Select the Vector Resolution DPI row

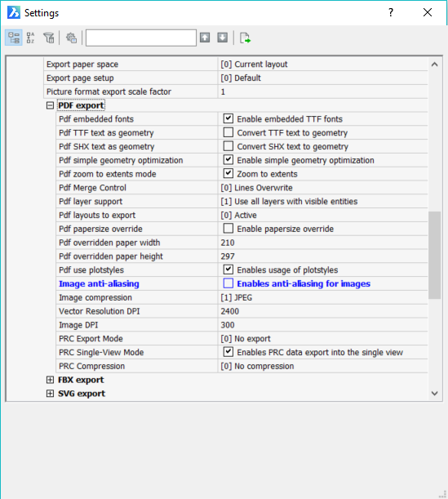(x=242, y=311)
